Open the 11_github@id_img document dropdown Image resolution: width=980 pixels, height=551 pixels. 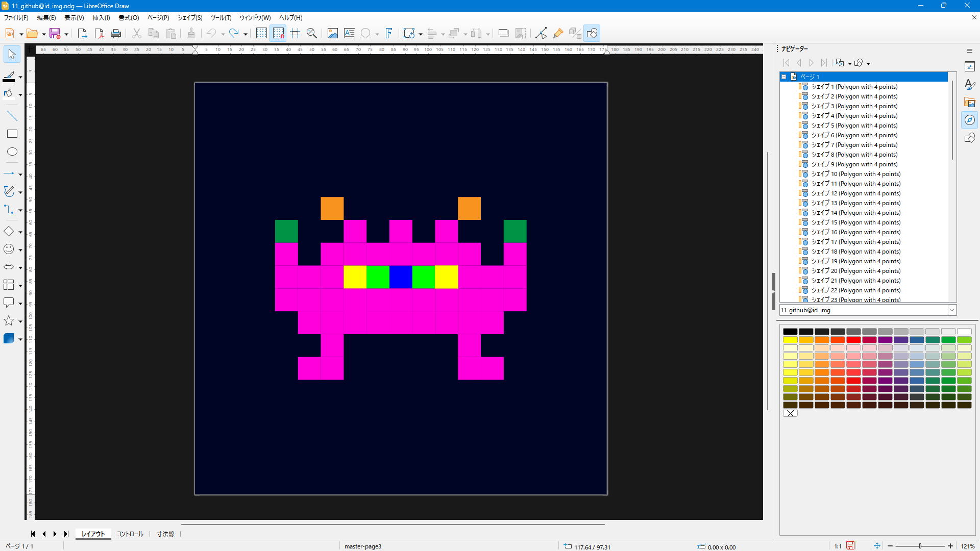click(x=951, y=310)
